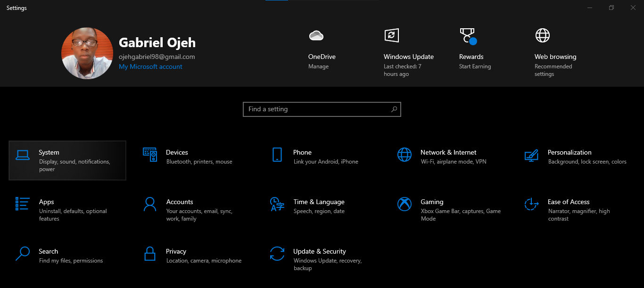Screen dimensions: 644x288
Task: Open My Microsoft account link
Action: coord(150,66)
